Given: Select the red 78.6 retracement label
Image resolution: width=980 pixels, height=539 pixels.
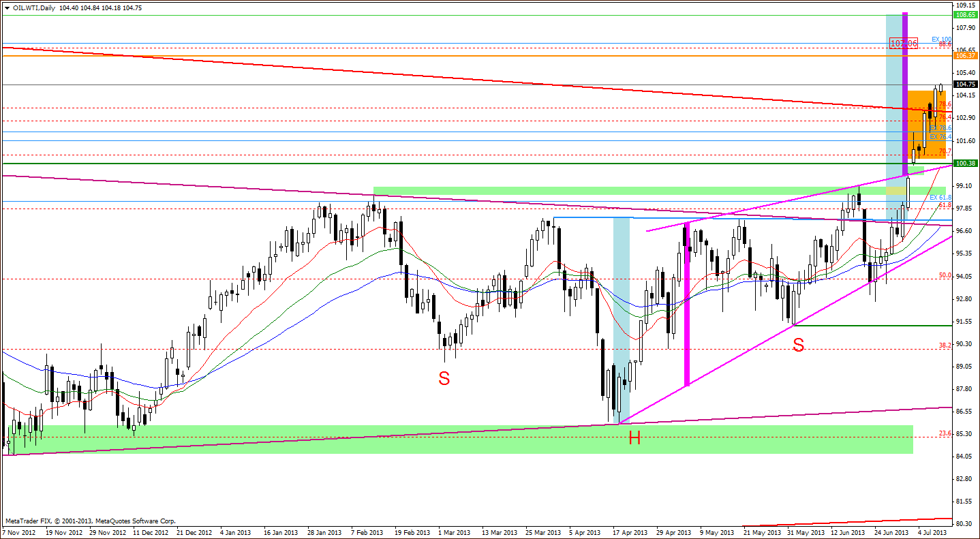Looking at the screenshot, I should pyautogui.click(x=945, y=104).
